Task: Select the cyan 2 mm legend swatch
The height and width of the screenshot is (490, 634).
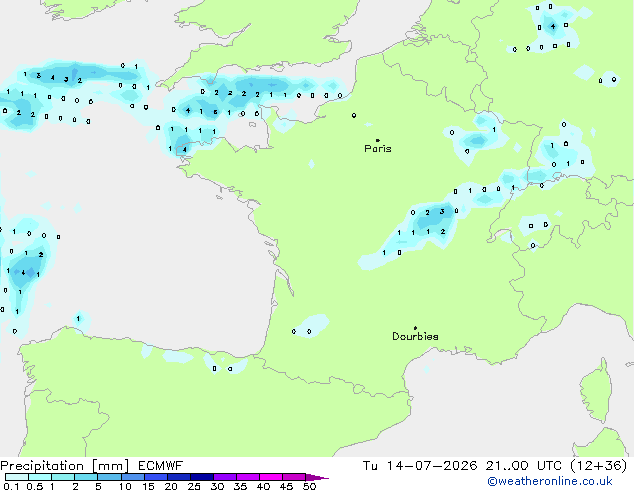Action: (x=86, y=477)
